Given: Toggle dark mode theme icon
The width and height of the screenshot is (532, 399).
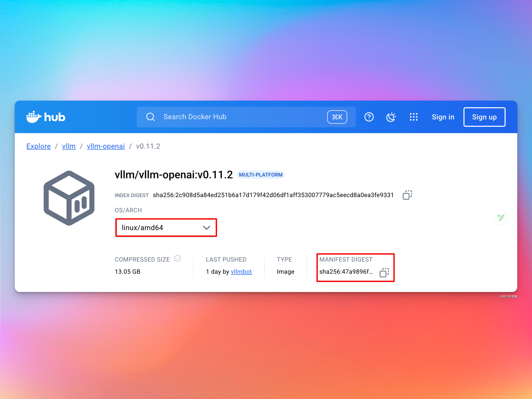Looking at the screenshot, I should 391,117.
